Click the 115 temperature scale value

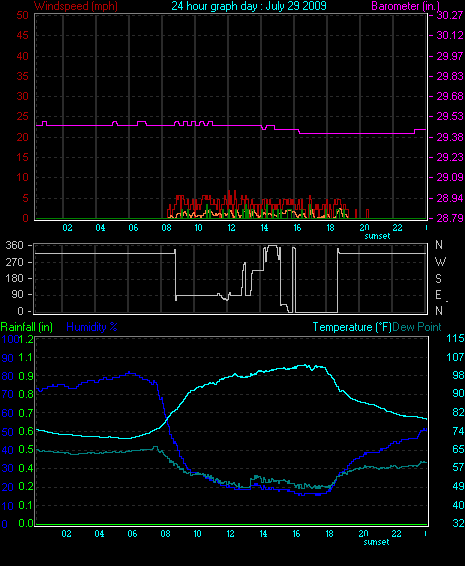click(x=455, y=338)
